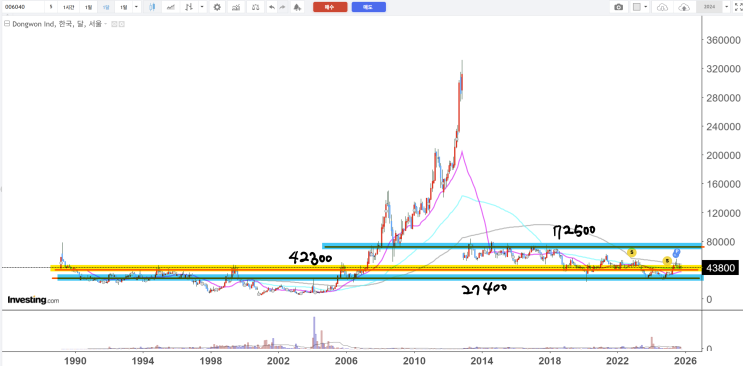
Task: Open the chart style dropdown arrow
Action: (202, 7)
